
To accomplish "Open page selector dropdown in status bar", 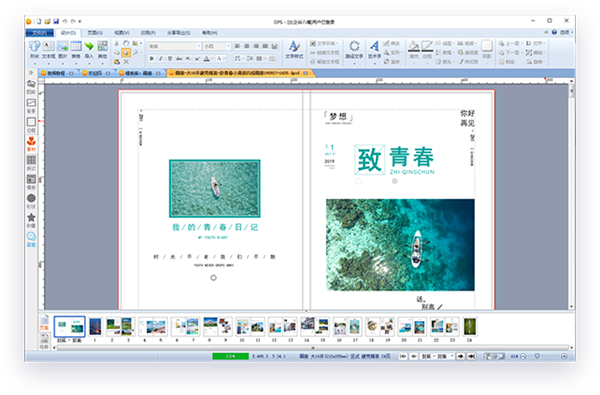I will [452, 356].
